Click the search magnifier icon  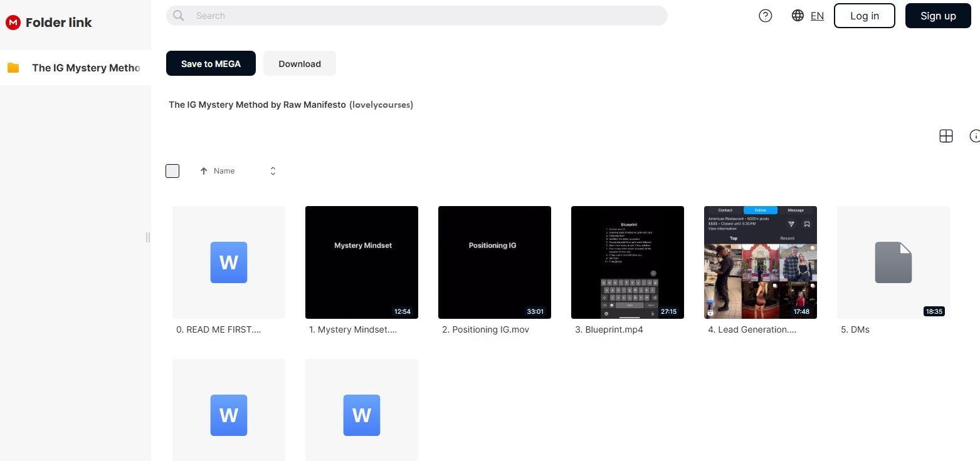pyautogui.click(x=179, y=16)
